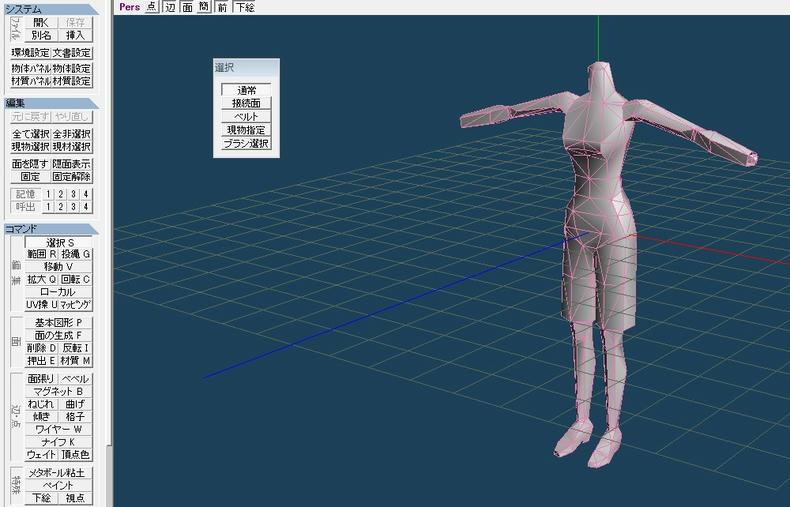
Task: Show the 材質パネル material panel
Action: (x=31, y=81)
